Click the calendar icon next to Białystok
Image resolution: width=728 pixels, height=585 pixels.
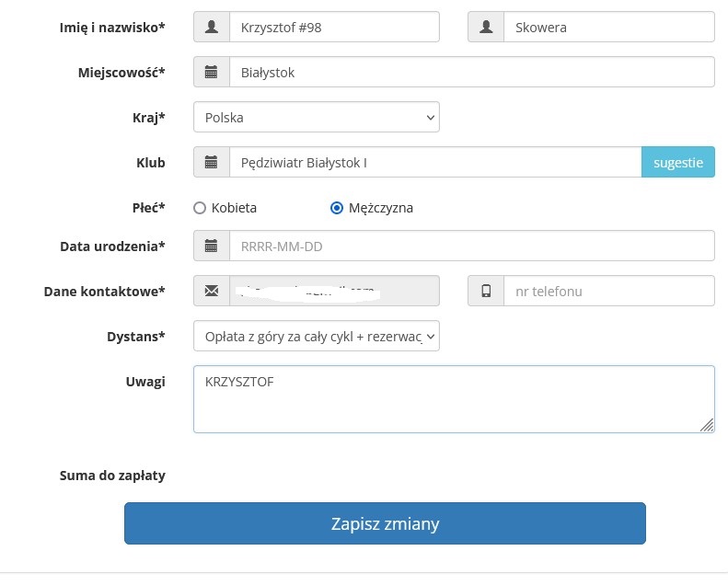click(212, 72)
